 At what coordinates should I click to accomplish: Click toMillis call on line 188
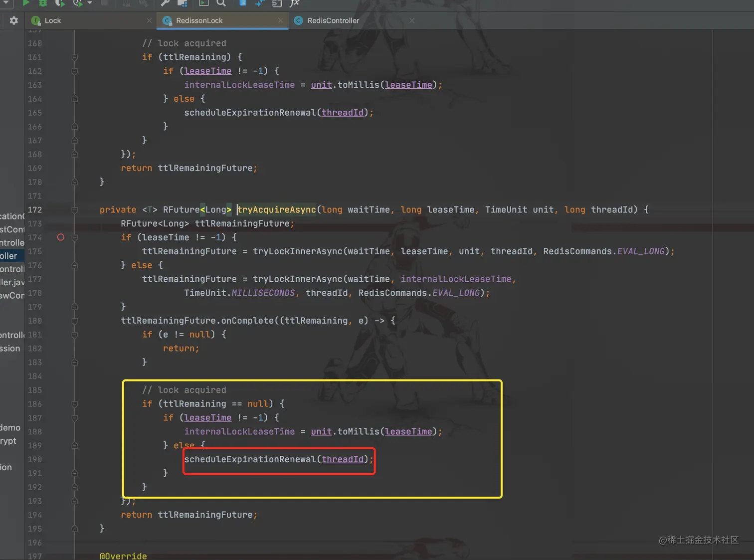pyautogui.click(x=359, y=432)
